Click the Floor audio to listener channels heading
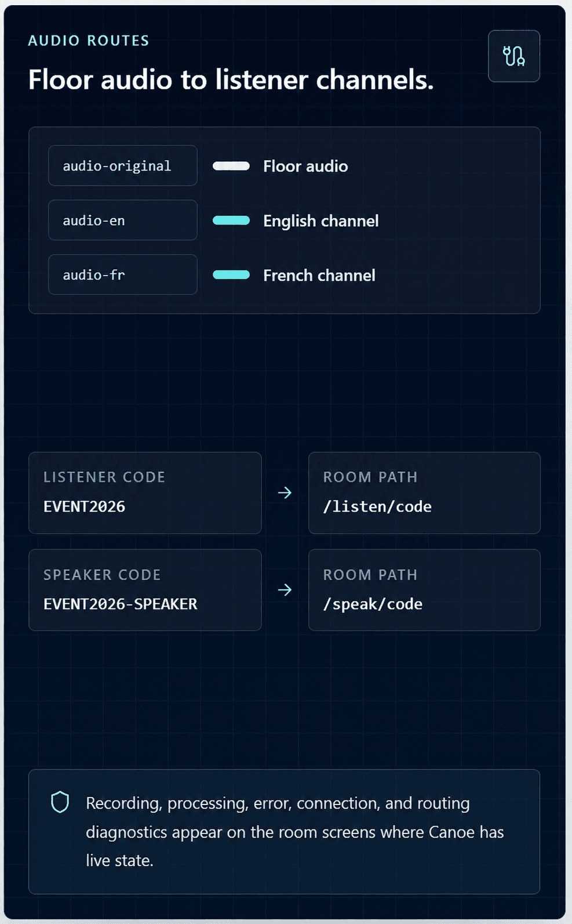 [x=231, y=79]
